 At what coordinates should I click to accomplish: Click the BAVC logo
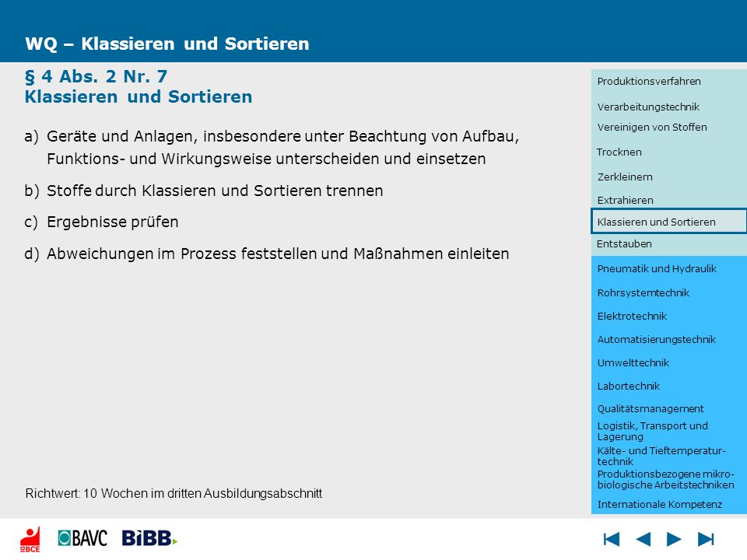(x=83, y=538)
